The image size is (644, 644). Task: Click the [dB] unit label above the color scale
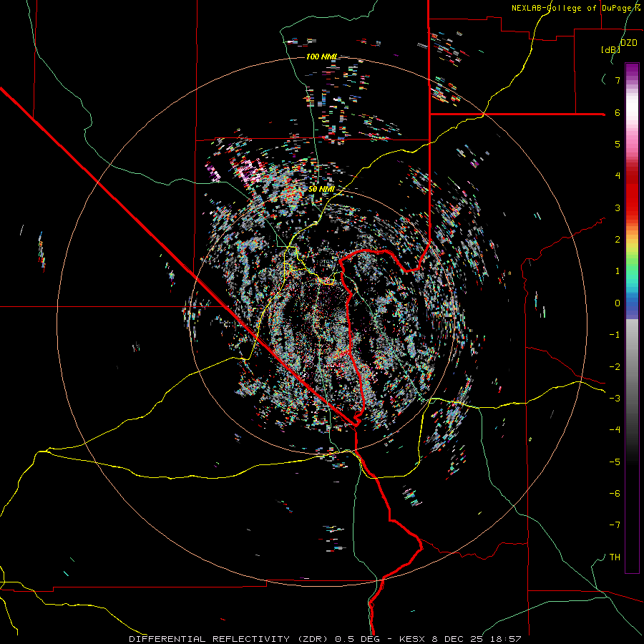tap(610, 49)
